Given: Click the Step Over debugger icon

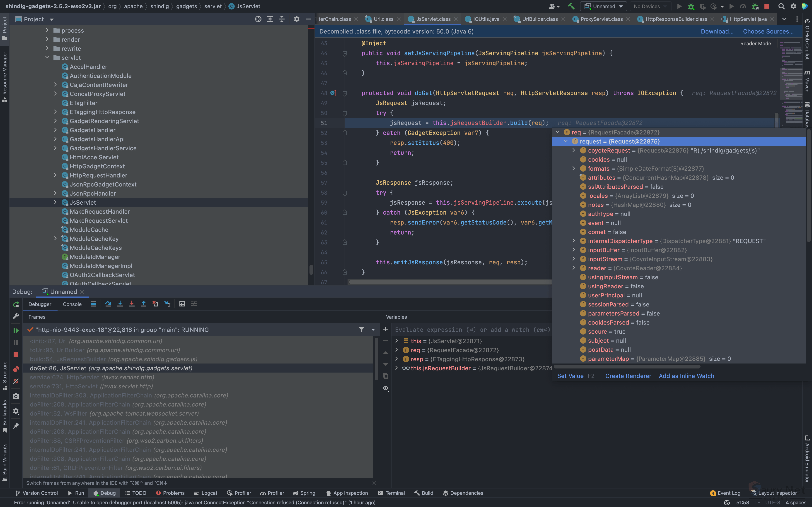Looking at the screenshot, I should click(108, 304).
